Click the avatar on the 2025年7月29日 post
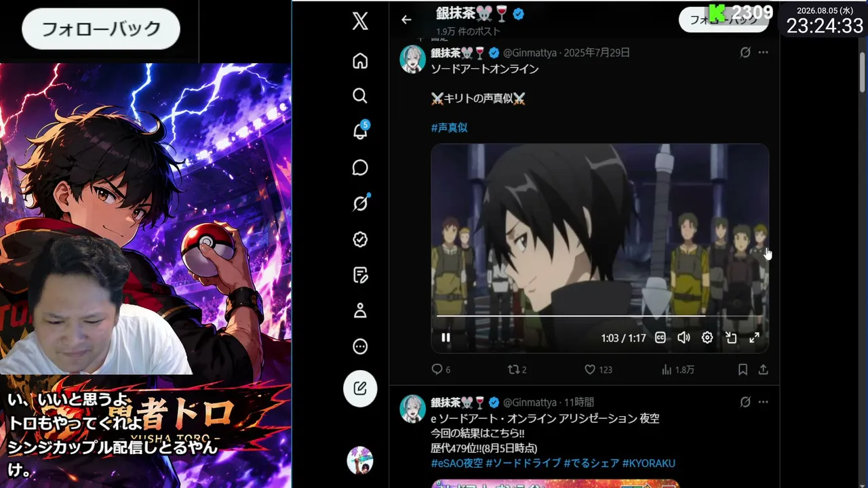The height and width of the screenshot is (488, 868). [413, 59]
